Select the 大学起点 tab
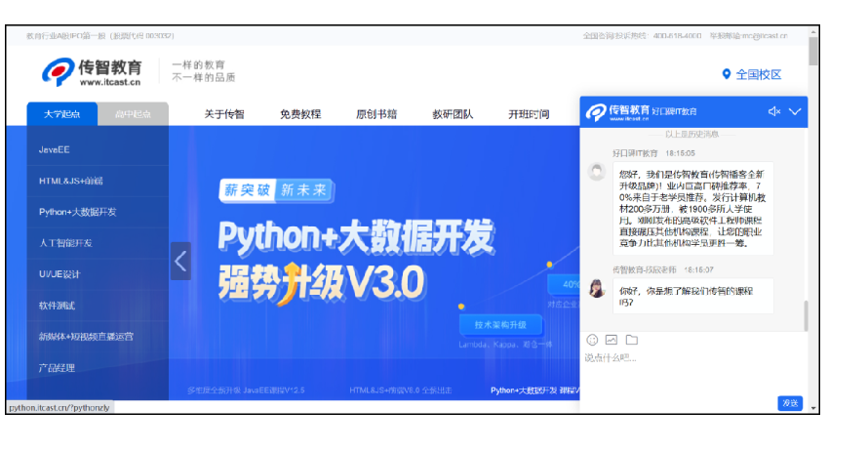 62,114
